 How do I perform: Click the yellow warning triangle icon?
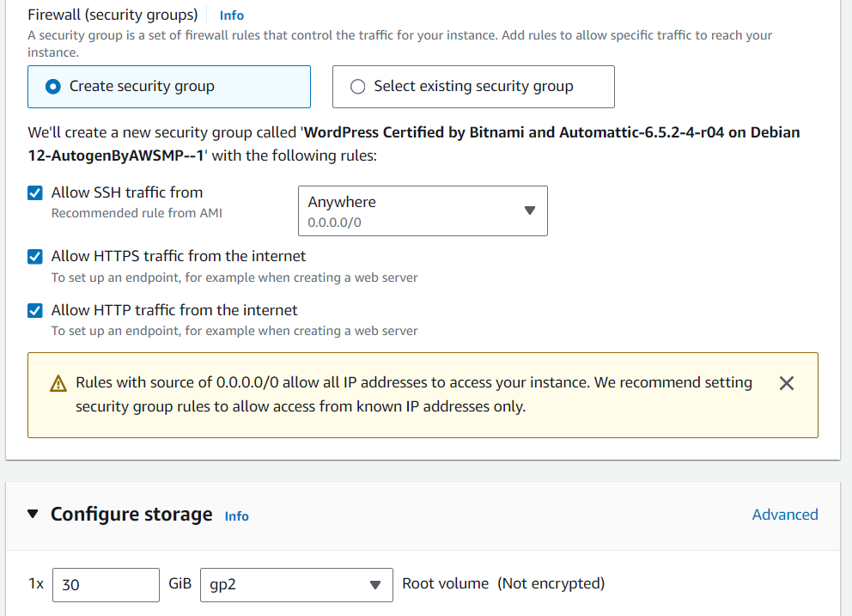tap(58, 384)
